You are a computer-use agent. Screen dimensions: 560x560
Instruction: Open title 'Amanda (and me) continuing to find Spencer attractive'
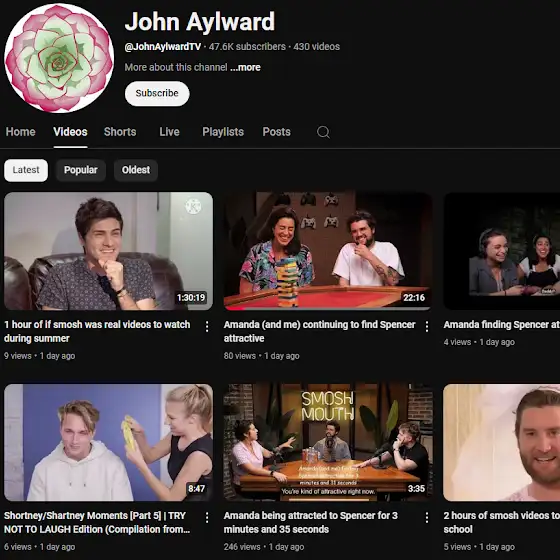[320, 331]
